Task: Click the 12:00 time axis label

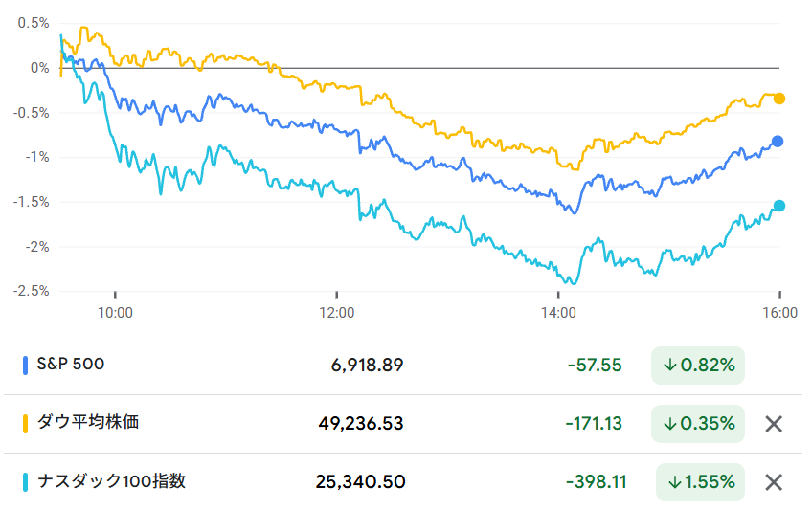Action: click(337, 312)
